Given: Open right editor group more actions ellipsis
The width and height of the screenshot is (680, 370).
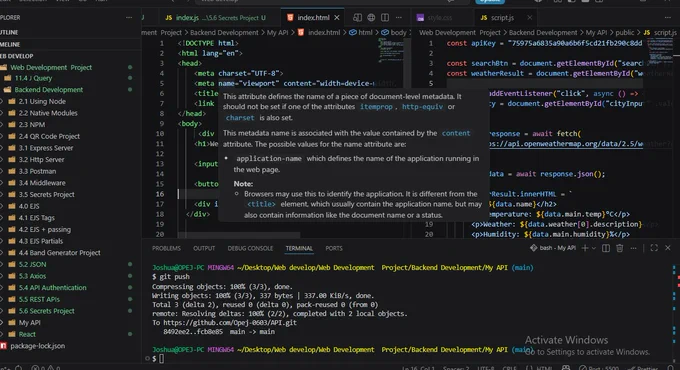Looking at the screenshot, I should point(667,17).
